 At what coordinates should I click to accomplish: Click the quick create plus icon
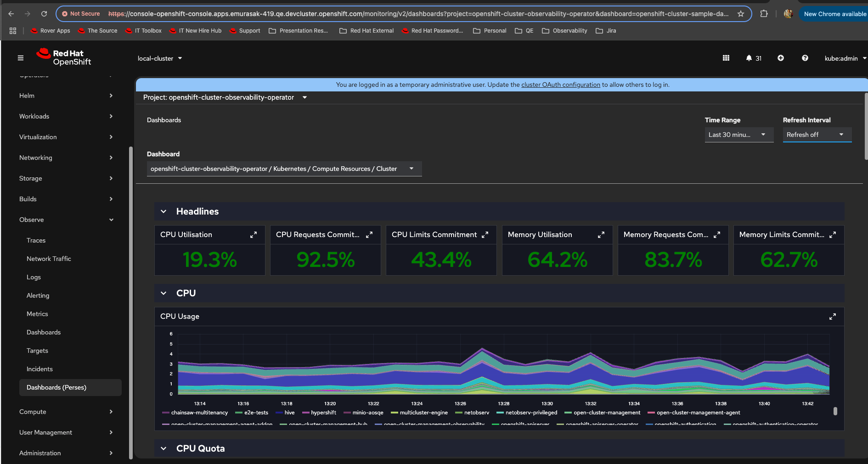781,58
